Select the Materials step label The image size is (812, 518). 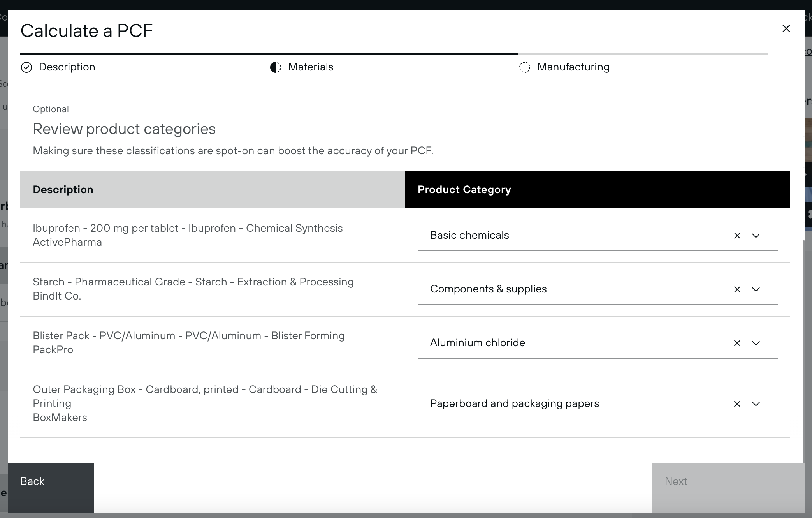click(310, 67)
